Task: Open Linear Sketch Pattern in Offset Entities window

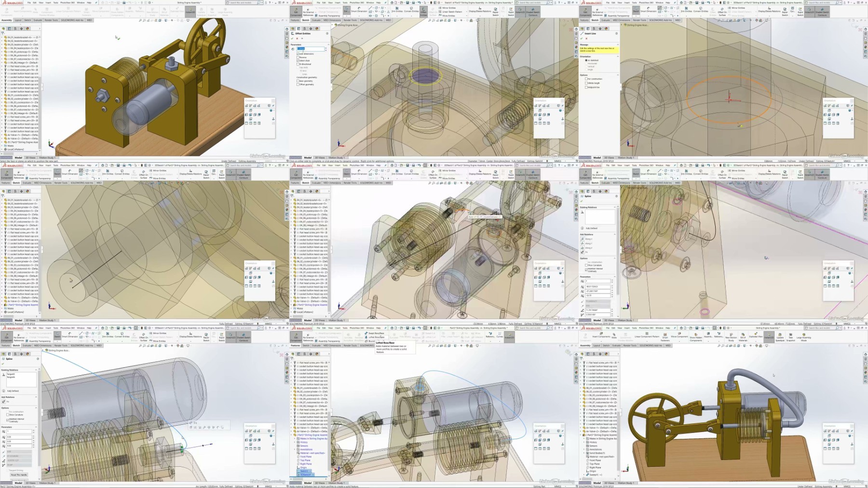Action: 450,12
